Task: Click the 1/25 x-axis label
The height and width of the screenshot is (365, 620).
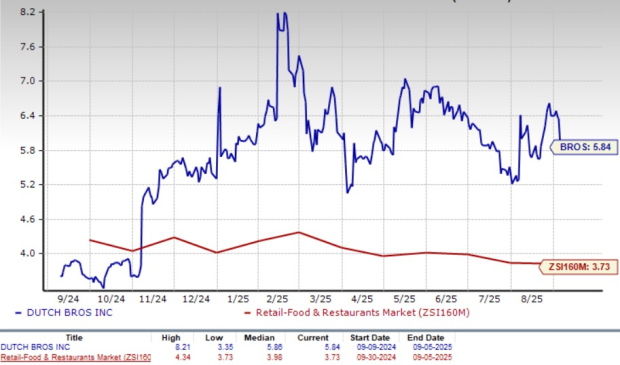Action: (238, 299)
